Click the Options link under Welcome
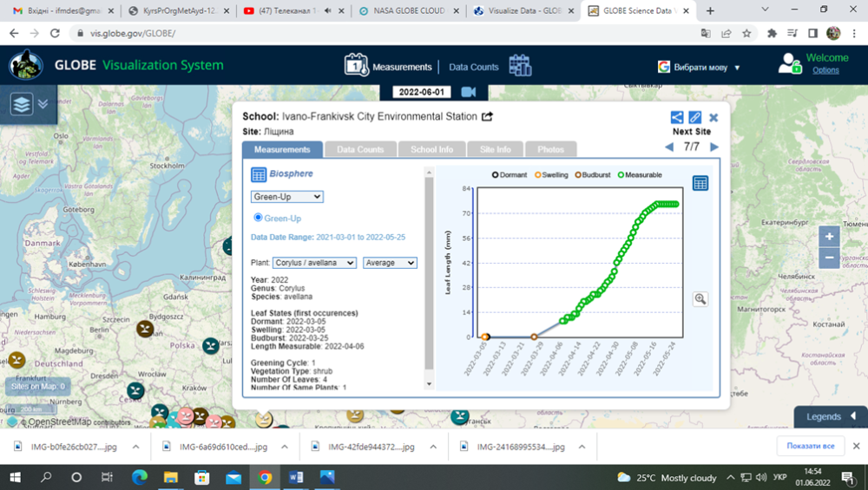This screenshot has height=490, width=868. point(825,70)
